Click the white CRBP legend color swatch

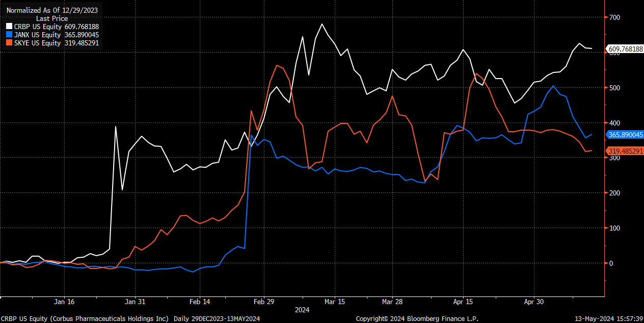click(9, 27)
